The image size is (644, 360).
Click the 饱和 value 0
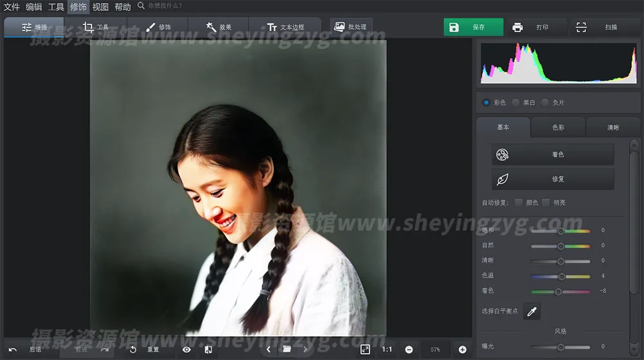pyautogui.click(x=603, y=231)
